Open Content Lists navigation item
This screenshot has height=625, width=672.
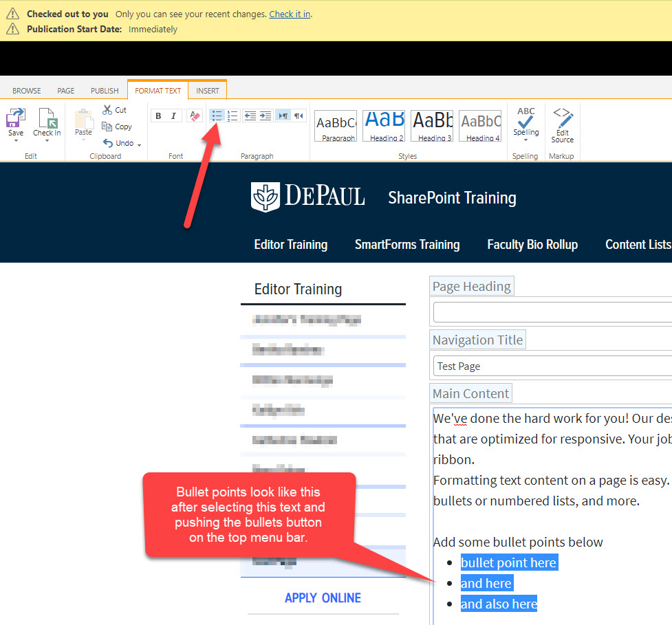click(x=638, y=245)
